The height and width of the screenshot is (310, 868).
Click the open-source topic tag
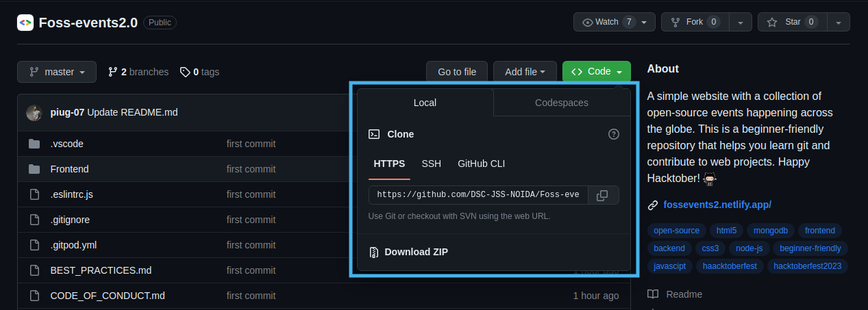pyautogui.click(x=677, y=231)
